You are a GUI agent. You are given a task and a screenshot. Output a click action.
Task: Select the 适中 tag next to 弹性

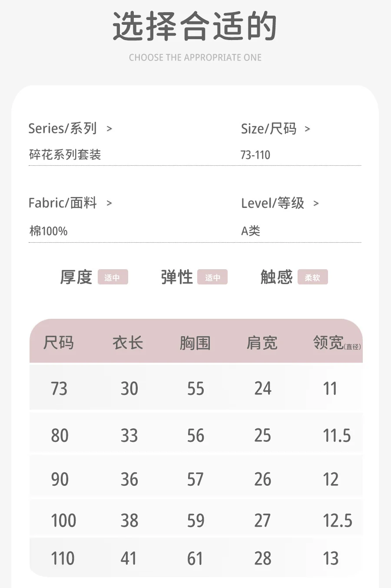[212, 277]
